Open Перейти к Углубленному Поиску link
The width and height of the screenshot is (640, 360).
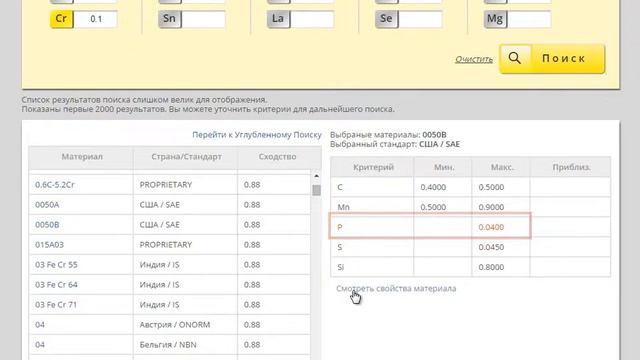pos(257,135)
